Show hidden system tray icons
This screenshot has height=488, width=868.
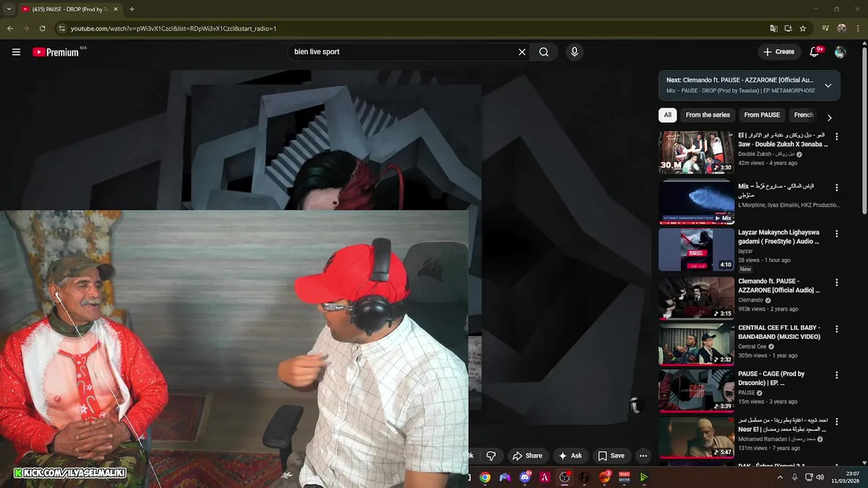[780, 477]
